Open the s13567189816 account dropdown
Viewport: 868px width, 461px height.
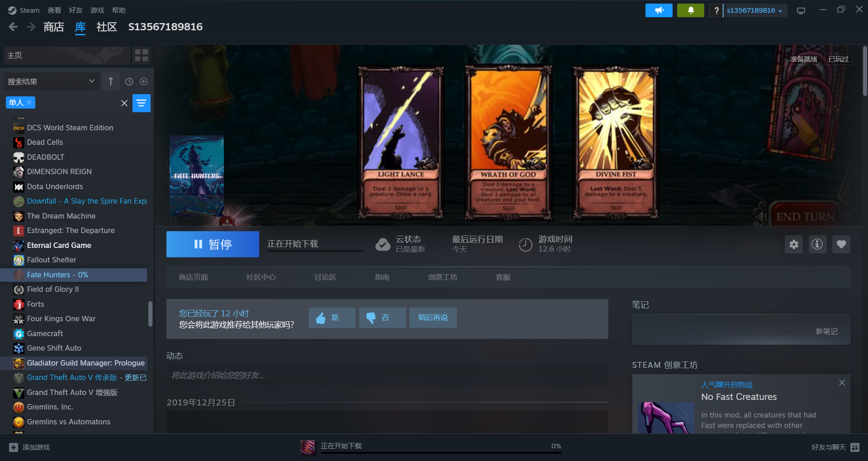(755, 10)
